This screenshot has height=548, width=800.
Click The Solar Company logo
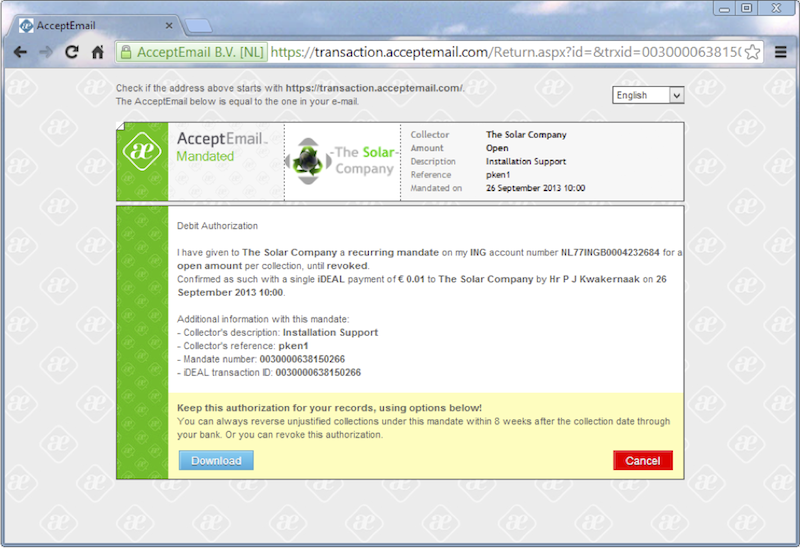point(341,162)
